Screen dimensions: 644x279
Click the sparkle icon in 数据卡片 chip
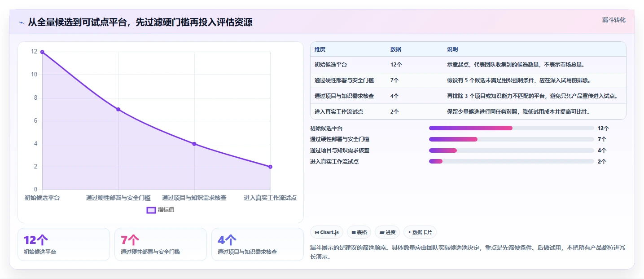point(409,232)
